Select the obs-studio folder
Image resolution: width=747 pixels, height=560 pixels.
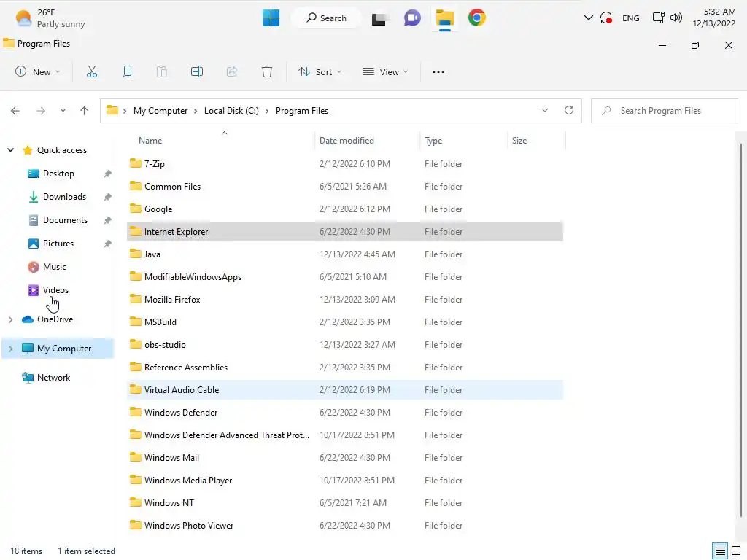[x=345, y=345]
